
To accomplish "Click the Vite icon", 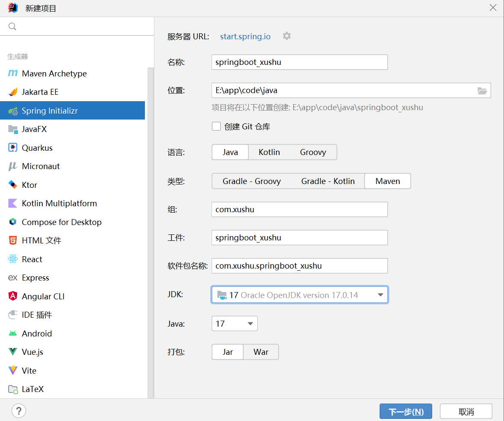I will point(13,370).
